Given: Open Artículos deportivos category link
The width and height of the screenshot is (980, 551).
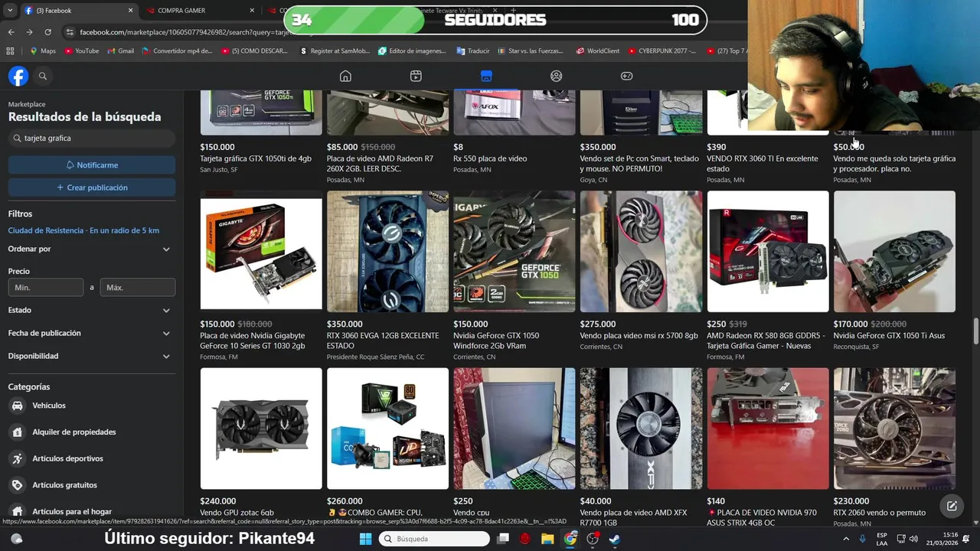Looking at the screenshot, I should [x=67, y=458].
